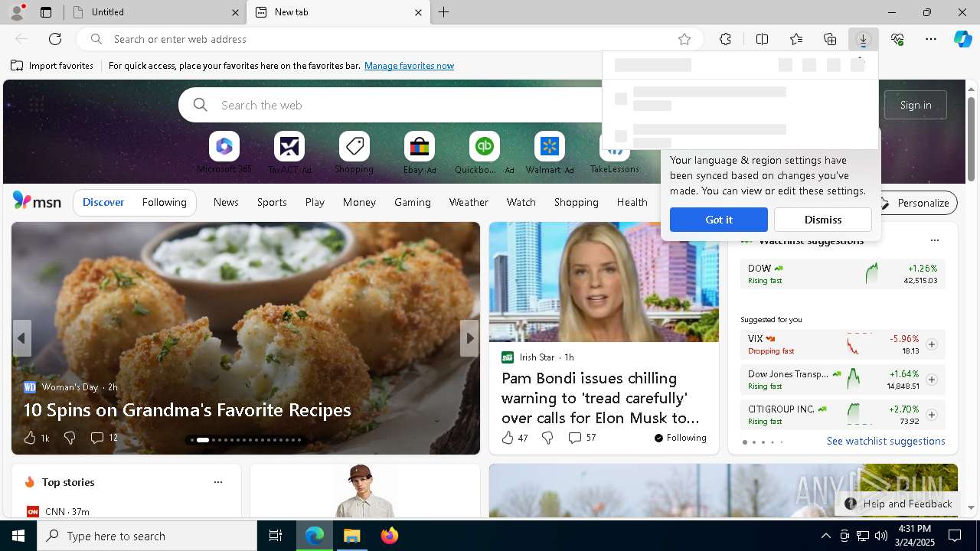Click Got it on language notice

click(719, 220)
